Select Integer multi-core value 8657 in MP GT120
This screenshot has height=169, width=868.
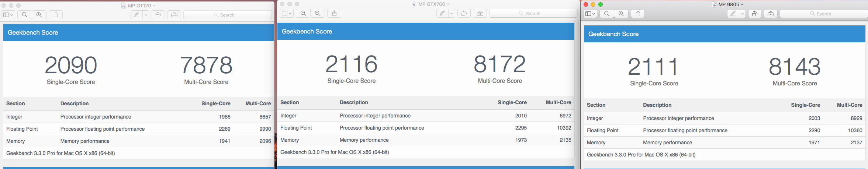[265, 117]
